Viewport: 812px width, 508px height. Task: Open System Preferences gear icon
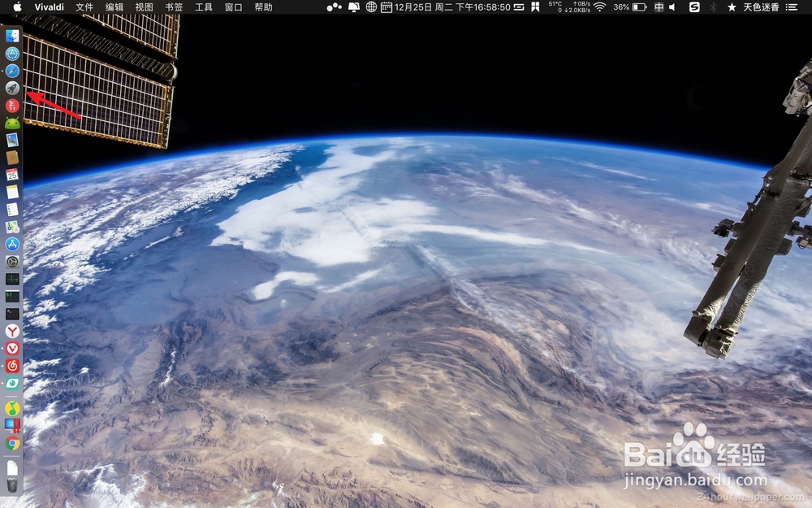[12, 262]
